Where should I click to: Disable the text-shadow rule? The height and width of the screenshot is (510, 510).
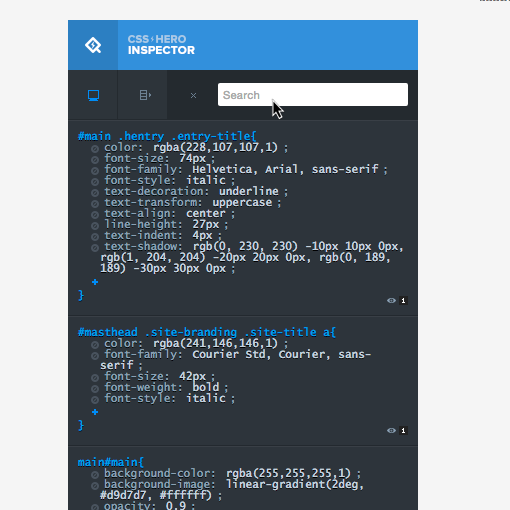[x=95, y=248]
